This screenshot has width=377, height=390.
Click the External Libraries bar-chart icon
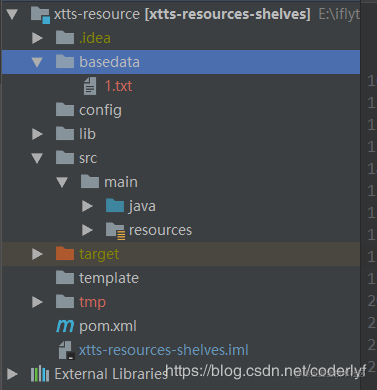(40, 374)
